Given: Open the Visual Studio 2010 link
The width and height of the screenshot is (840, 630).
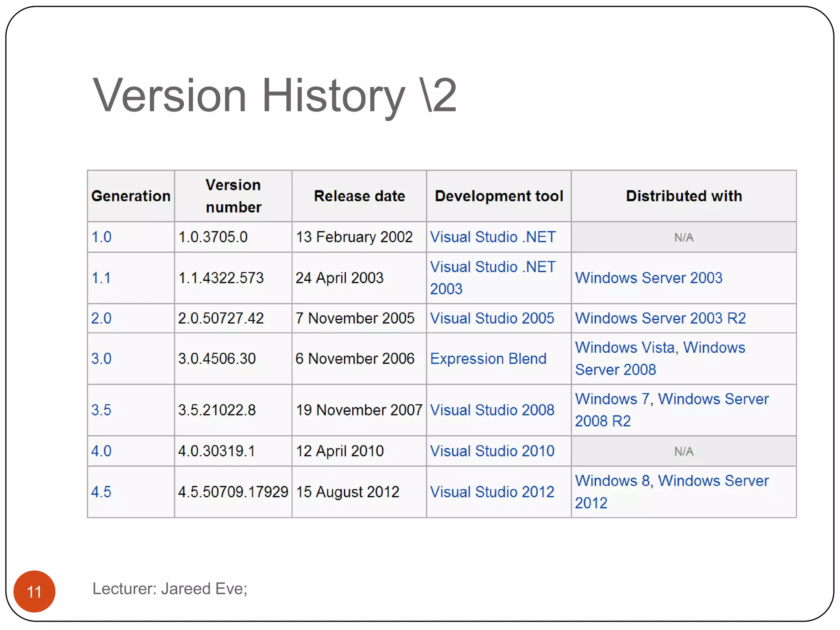Looking at the screenshot, I should click(x=492, y=451).
